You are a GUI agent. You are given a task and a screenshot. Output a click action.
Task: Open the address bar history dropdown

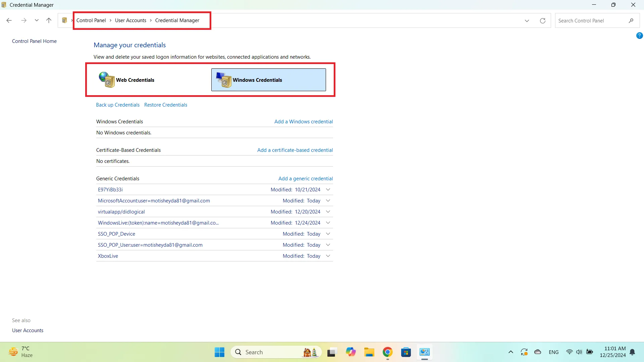tap(527, 21)
